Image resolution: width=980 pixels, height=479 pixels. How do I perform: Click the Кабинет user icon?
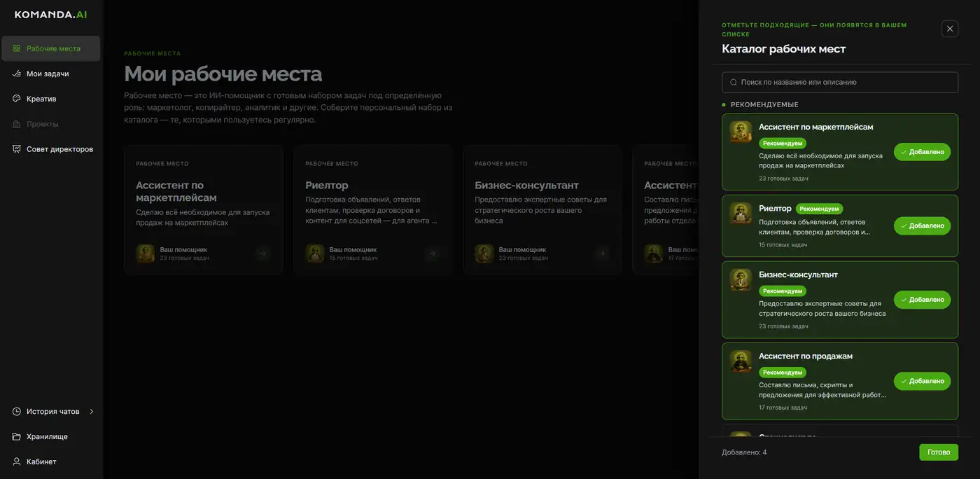tap(17, 461)
